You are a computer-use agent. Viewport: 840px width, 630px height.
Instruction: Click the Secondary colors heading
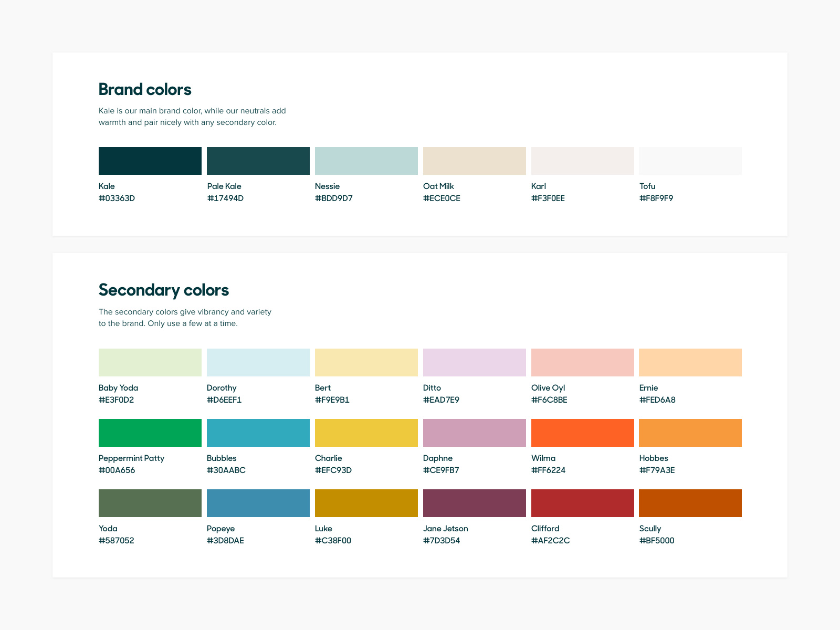tap(164, 290)
